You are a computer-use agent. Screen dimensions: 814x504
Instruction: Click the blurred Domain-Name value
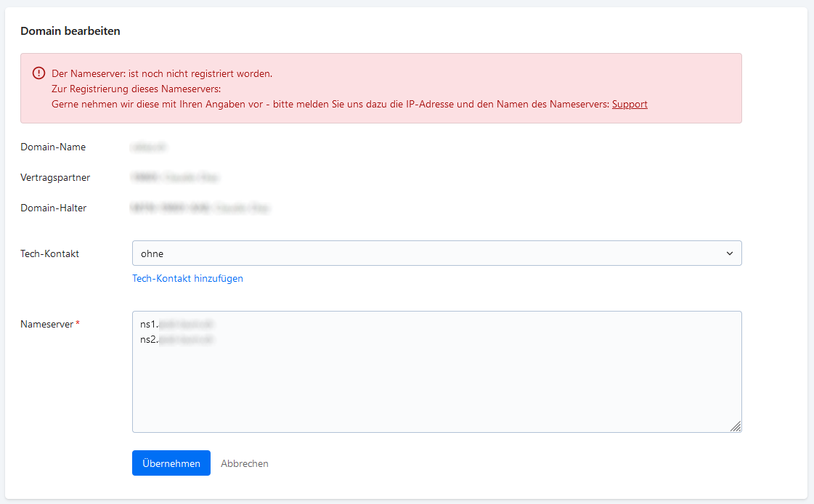(149, 147)
